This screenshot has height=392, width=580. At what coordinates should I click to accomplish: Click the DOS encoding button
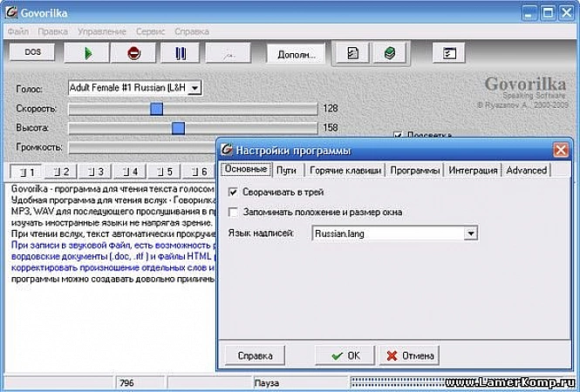click(x=32, y=53)
